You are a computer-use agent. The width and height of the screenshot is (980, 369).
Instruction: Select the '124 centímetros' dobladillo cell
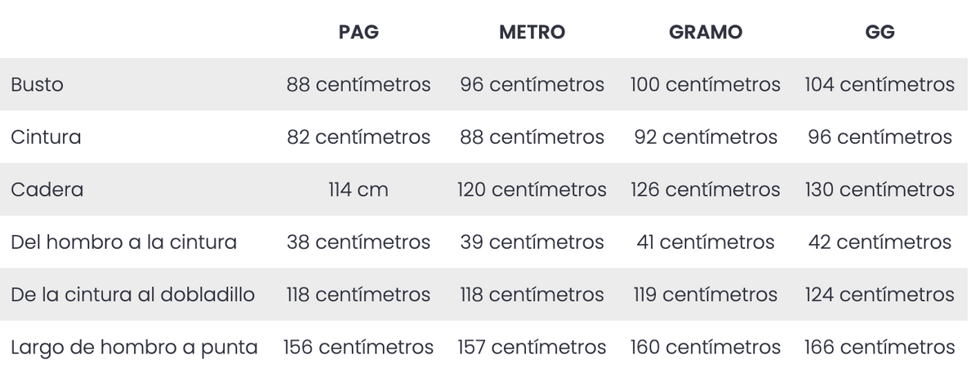[880, 295]
